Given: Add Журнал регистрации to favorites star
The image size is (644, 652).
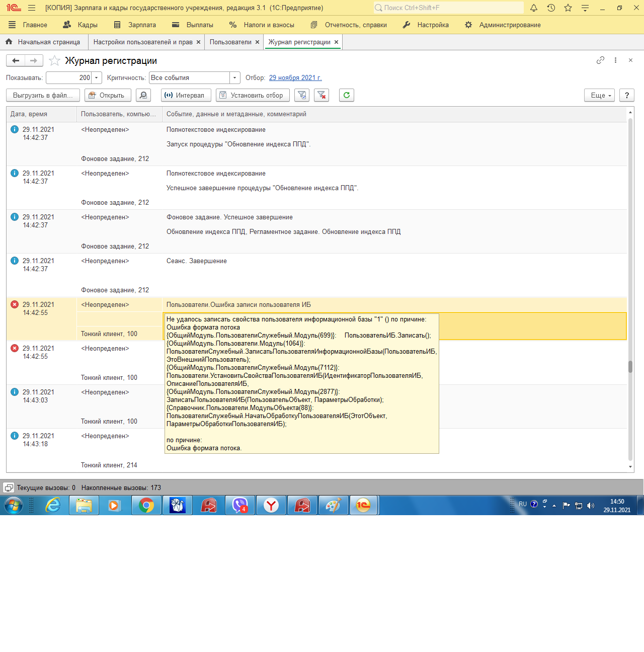Looking at the screenshot, I should pyautogui.click(x=54, y=61).
